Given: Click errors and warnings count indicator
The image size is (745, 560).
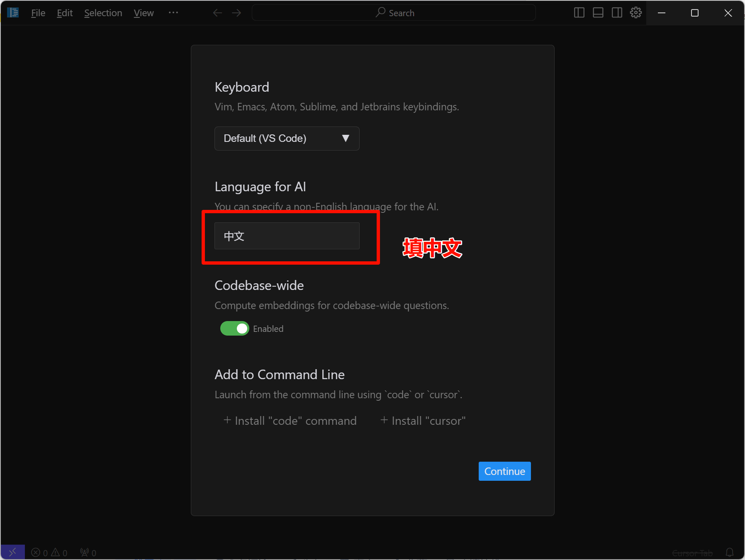Looking at the screenshot, I should click(49, 553).
